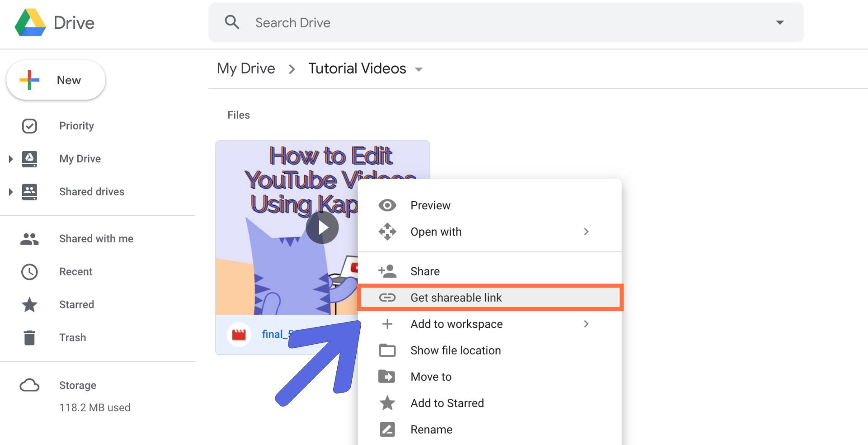
Task: Click the Recent clock icon
Action: coord(29,272)
